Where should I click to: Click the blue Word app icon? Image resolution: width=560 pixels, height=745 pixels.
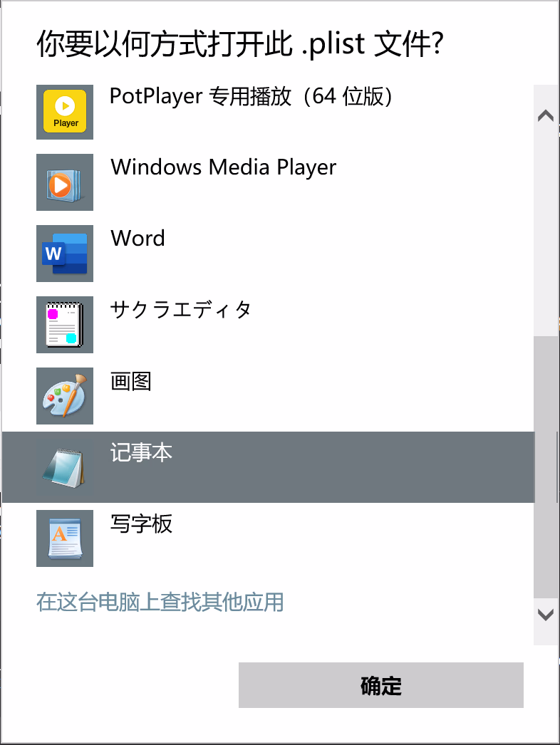[x=65, y=254]
